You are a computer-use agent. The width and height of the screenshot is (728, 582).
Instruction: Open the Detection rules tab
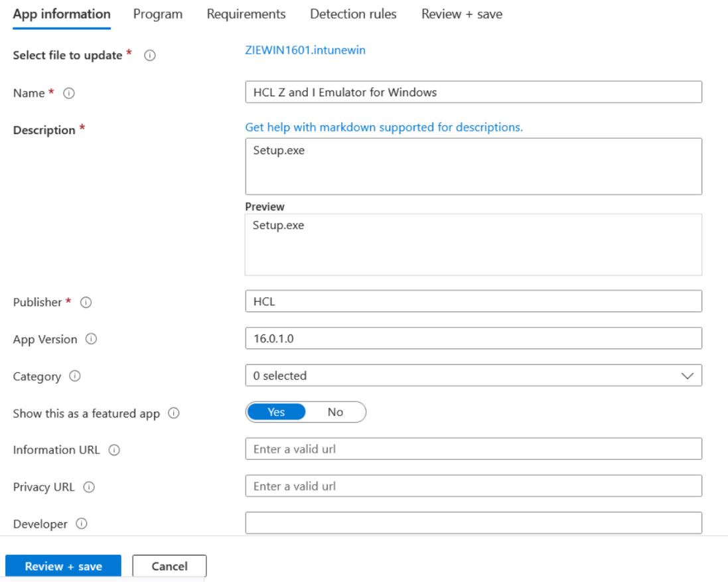click(353, 14)
